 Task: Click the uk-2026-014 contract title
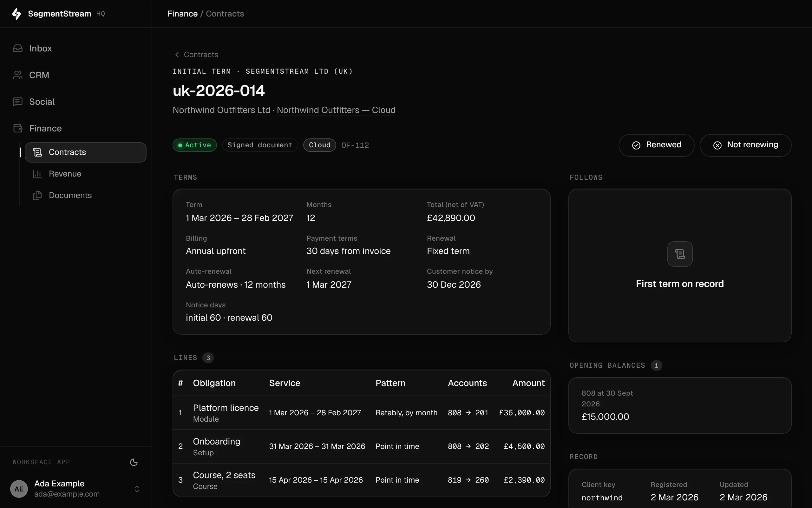tap(219, 91)
